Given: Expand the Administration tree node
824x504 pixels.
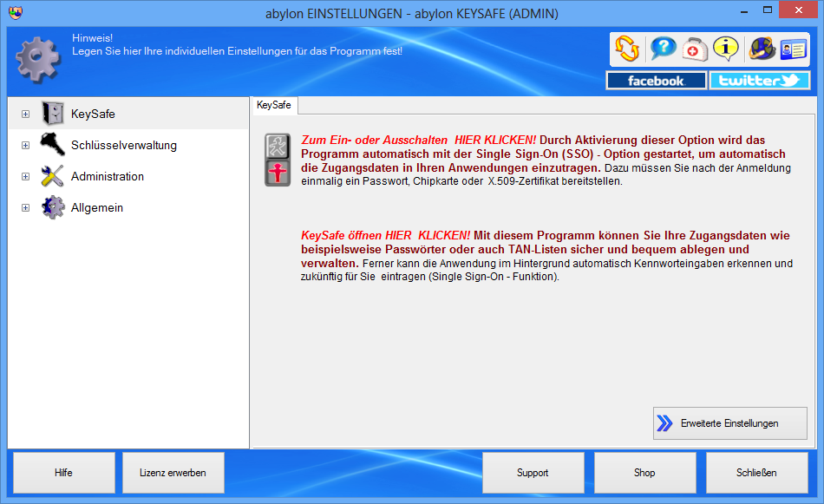Looking at the screenshot, I should click(25, 177).
